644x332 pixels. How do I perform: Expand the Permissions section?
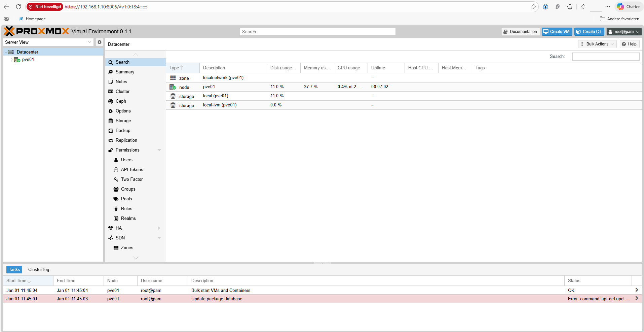(x=159, y=150)
